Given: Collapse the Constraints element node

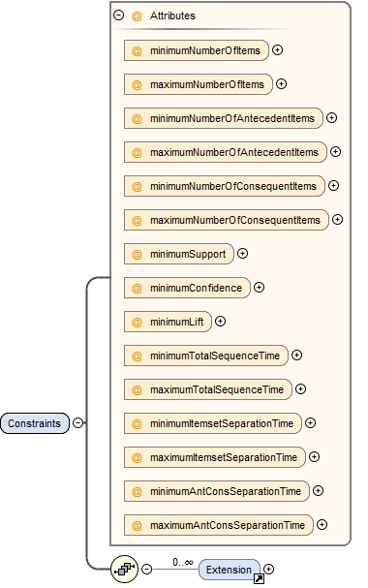Looking at the screenshot, I should [x=77, y=423].
